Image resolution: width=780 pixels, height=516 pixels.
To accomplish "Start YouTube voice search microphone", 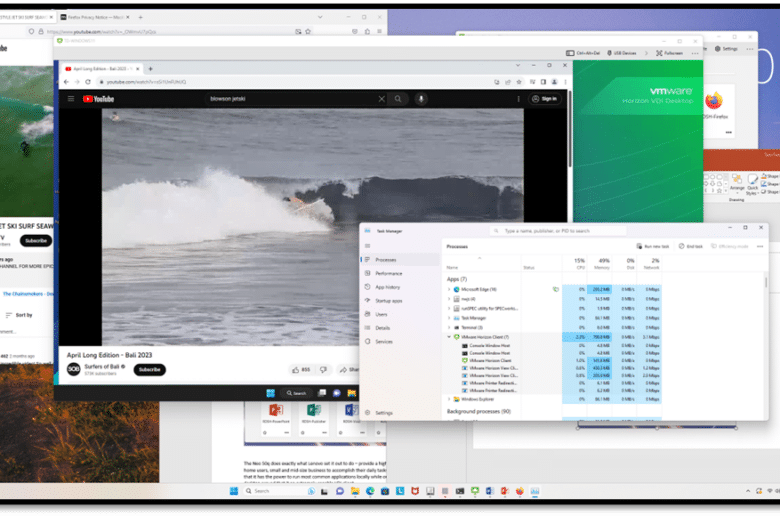I will click(x=421, y=99).
